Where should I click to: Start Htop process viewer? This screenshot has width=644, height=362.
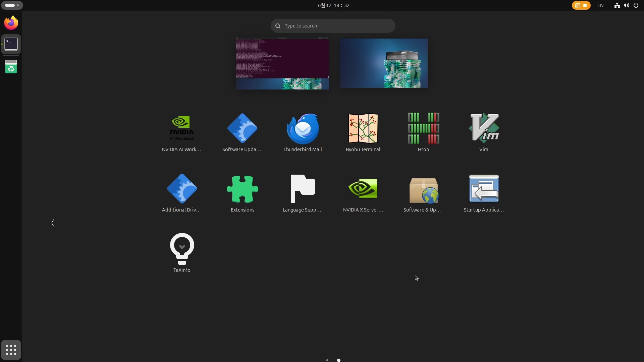click(423, 133)
